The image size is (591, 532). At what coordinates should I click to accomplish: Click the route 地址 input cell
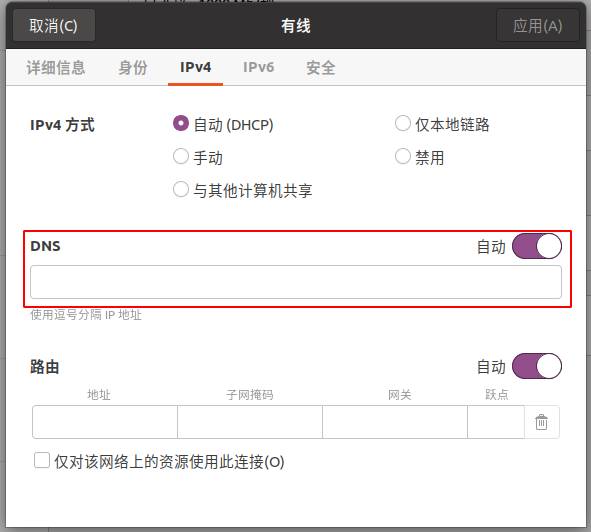pyautogui.click(x=105, y=422)
